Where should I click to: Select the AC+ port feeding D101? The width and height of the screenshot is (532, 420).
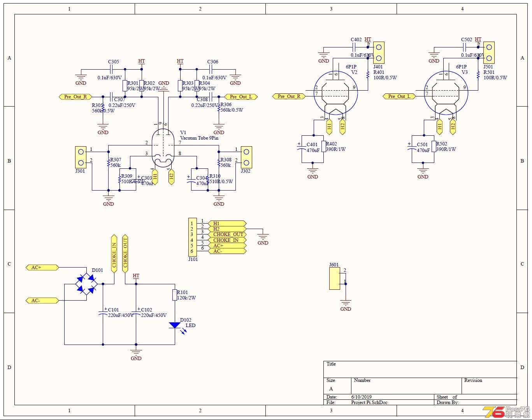click(x=42, y=268)
